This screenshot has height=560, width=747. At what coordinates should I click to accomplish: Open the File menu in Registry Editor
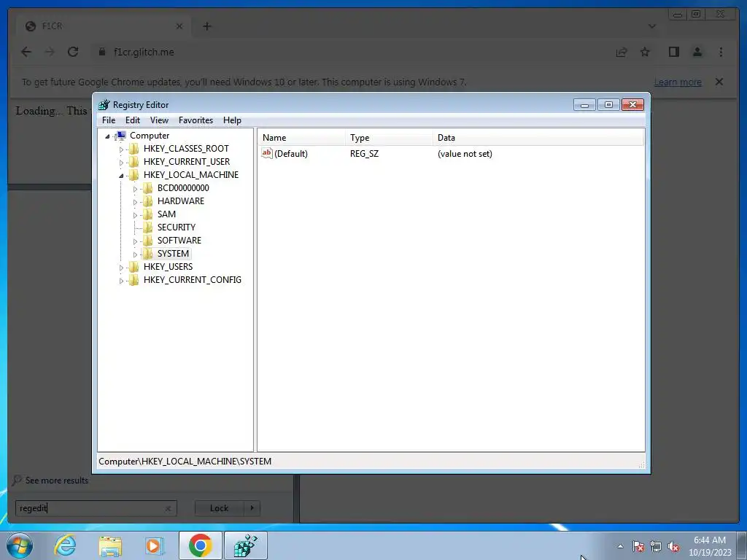click(109, 120)
